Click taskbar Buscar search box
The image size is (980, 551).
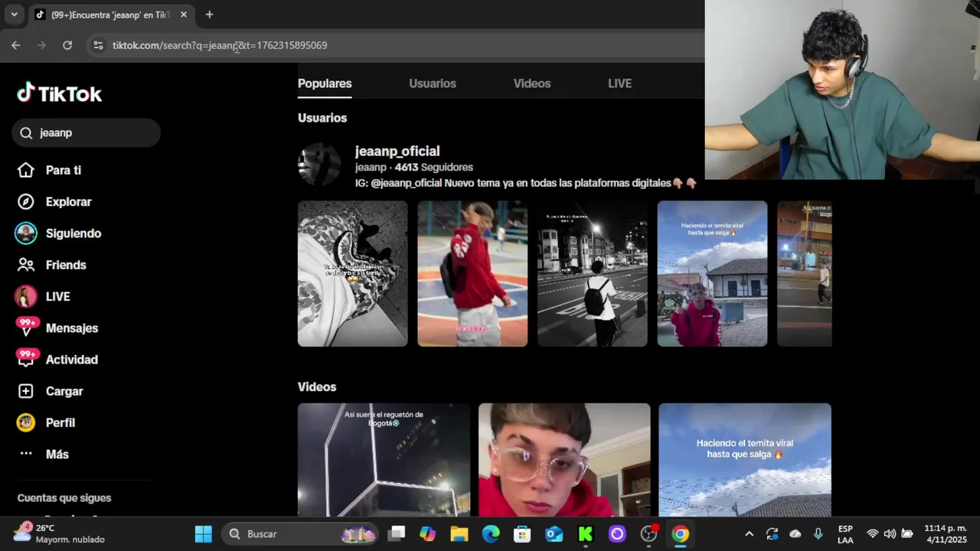[301, 534]
